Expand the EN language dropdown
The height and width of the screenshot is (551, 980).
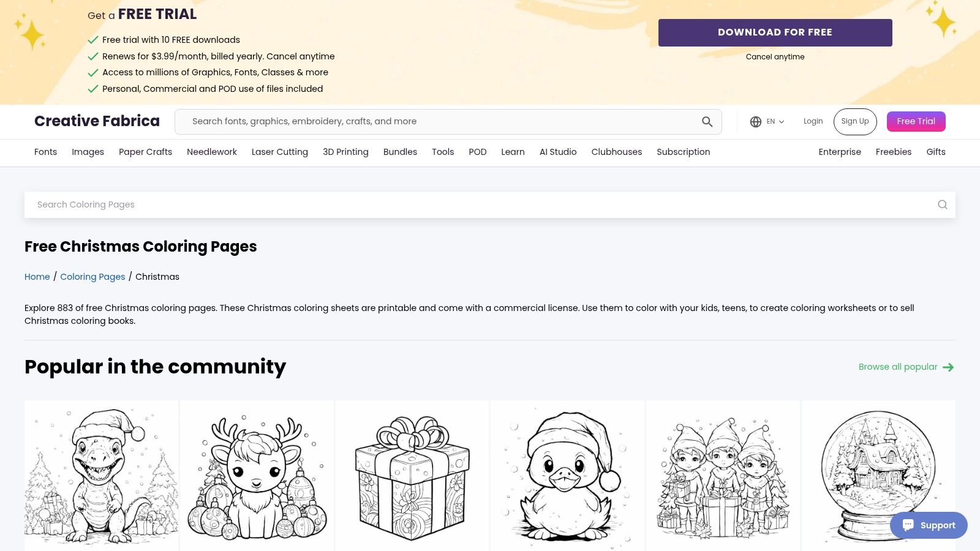coord(775,122)
